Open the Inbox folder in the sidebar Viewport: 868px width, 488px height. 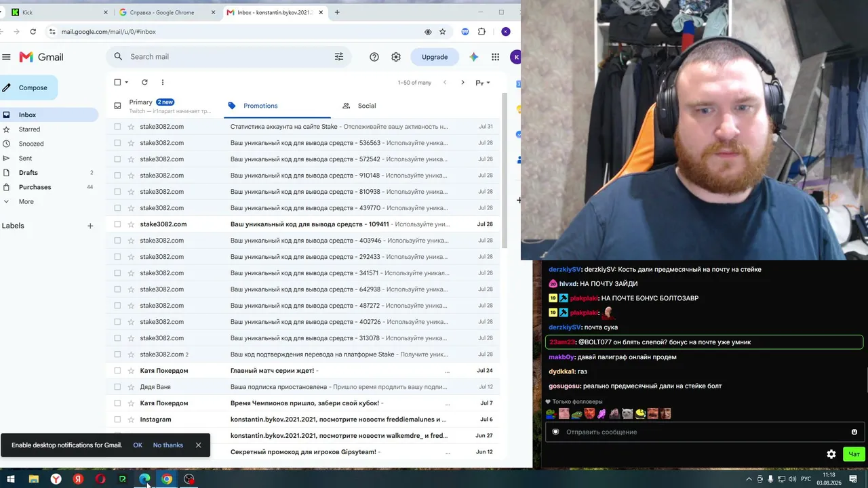[49, 115]
